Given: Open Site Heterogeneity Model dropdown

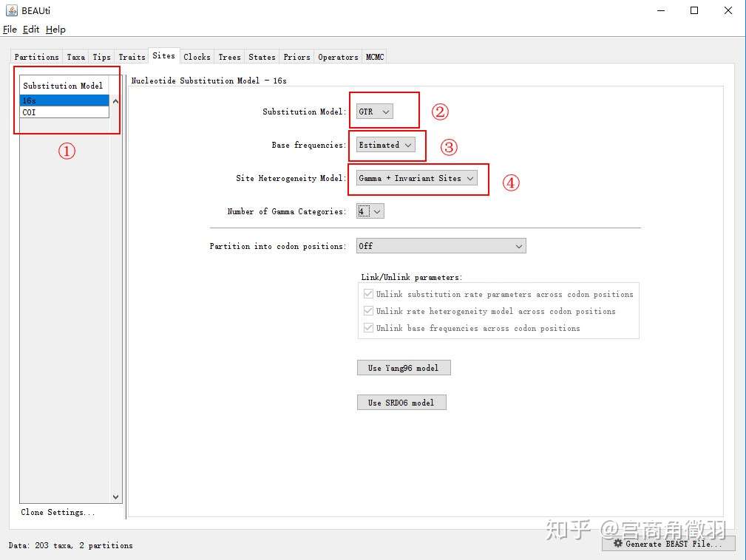Looking at the screenshot, I should coord(417,178).
